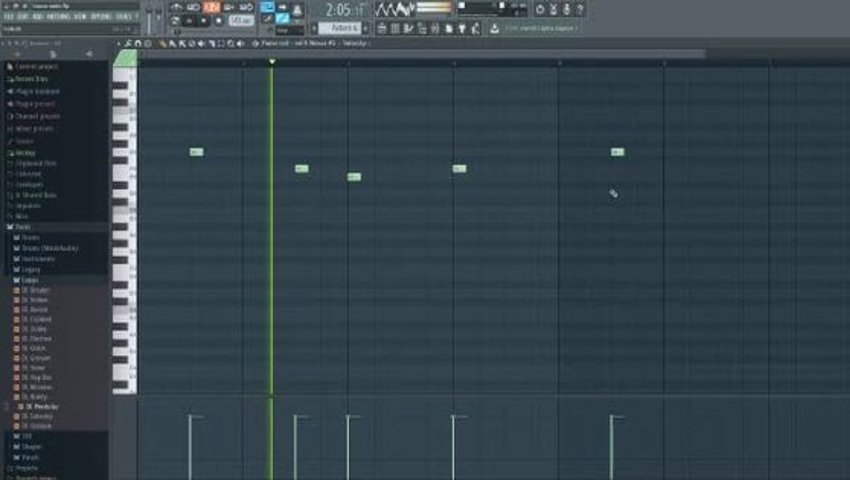The width and height of the screenshot is (850, 480).
Task: Click the waveform oscilloscope display
Action: (395, 9)
